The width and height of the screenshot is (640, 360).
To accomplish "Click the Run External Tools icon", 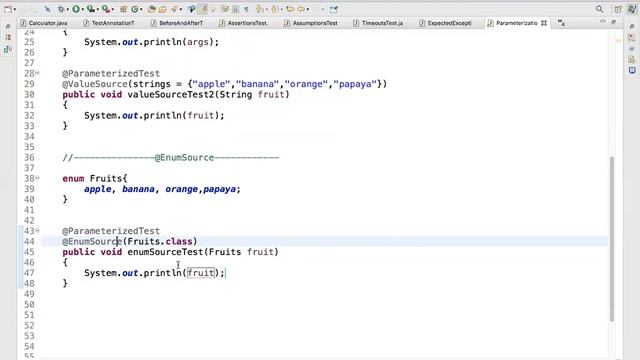I will point(105,9).
